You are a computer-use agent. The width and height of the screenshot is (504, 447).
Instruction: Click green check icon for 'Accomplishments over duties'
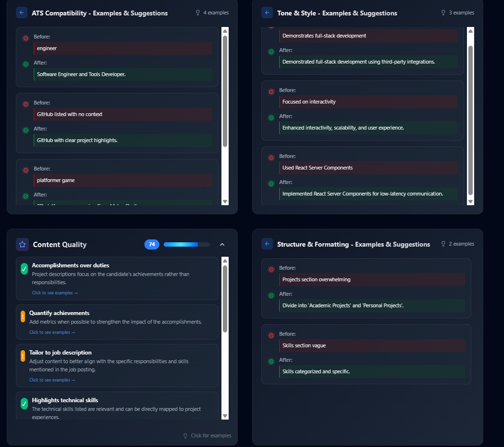pos(24,269)
